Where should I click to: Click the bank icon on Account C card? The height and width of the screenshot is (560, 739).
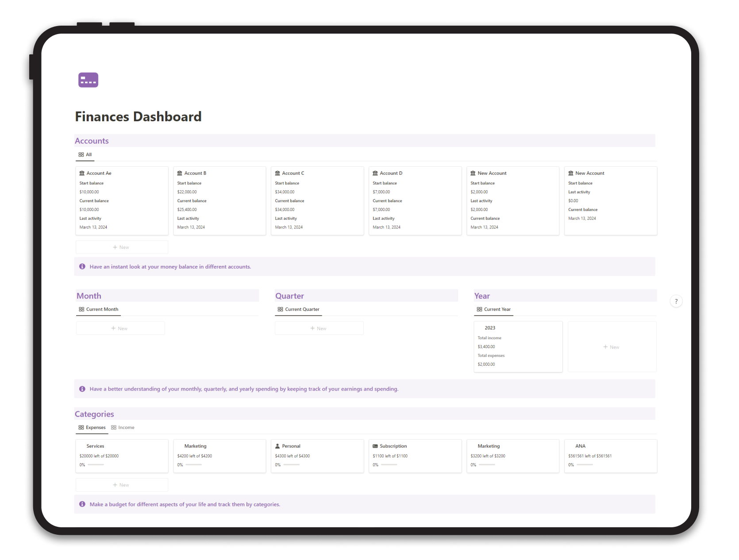click(x=277, y=173)
